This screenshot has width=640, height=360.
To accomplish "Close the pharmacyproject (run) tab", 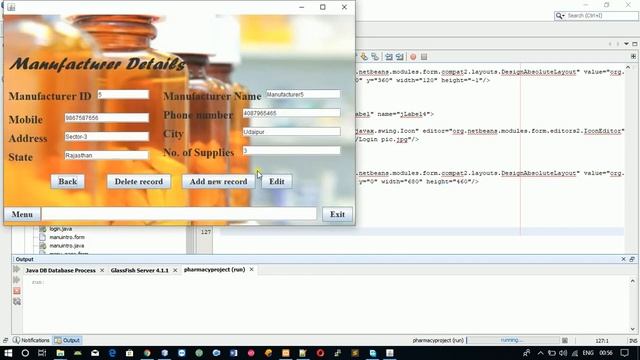I will pos(251,270).
